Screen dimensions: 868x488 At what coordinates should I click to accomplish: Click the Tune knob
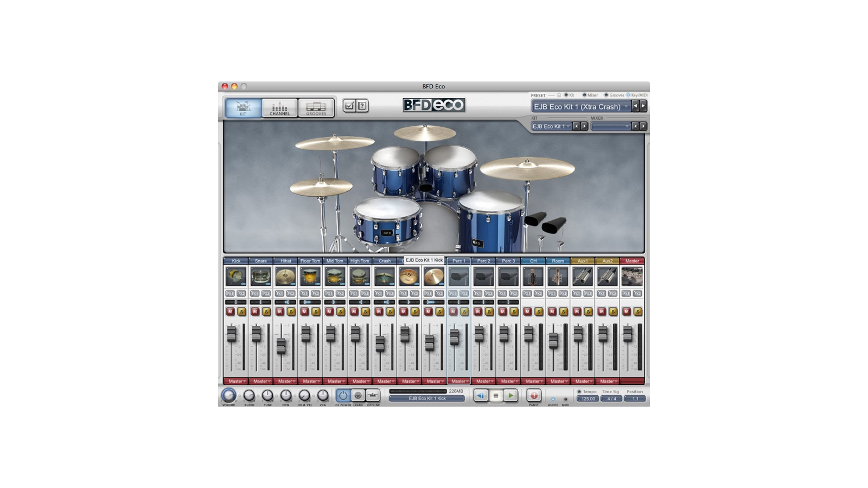coord(267,395)
